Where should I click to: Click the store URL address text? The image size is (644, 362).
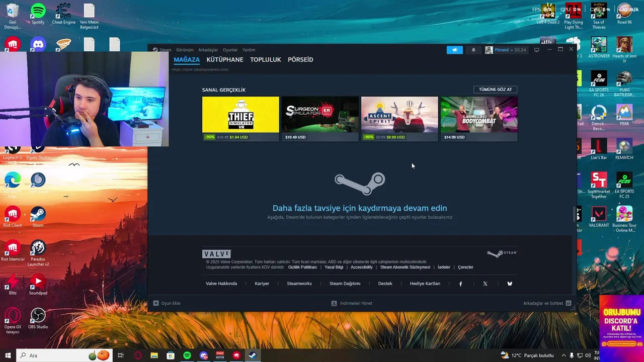pos(200,69)
